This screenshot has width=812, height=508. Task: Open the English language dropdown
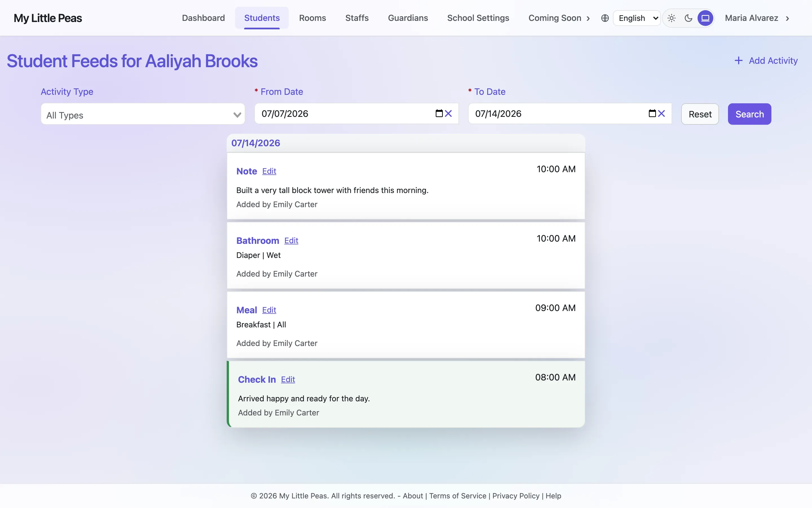(637, 18)
